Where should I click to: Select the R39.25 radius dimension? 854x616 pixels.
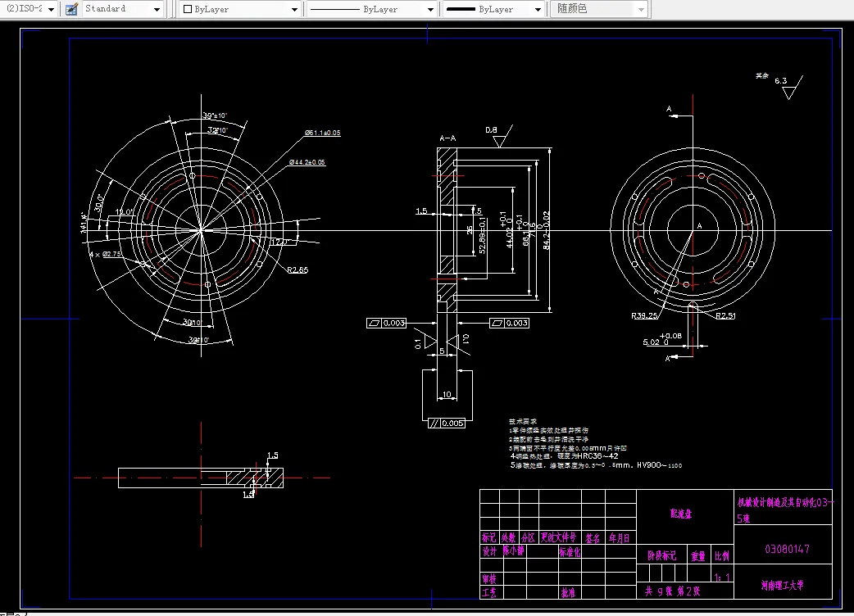(644, 315)
